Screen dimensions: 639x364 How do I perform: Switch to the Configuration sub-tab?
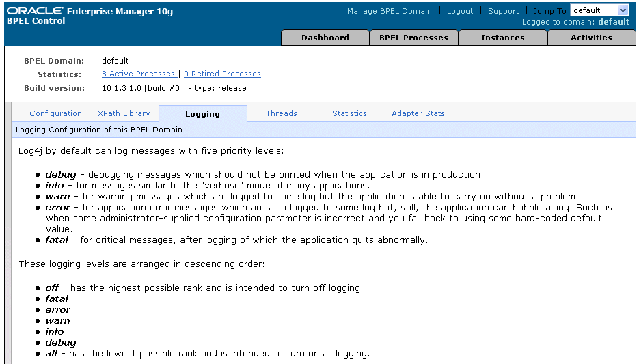55,113
